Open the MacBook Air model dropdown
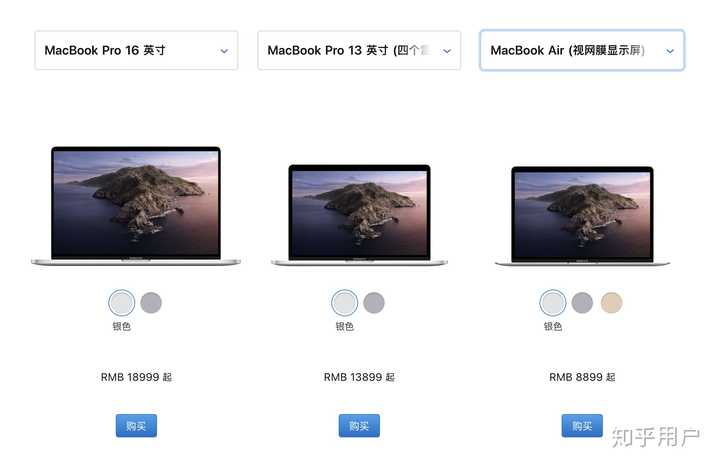This screenshot has width=720, height=462. coord(582,51)
